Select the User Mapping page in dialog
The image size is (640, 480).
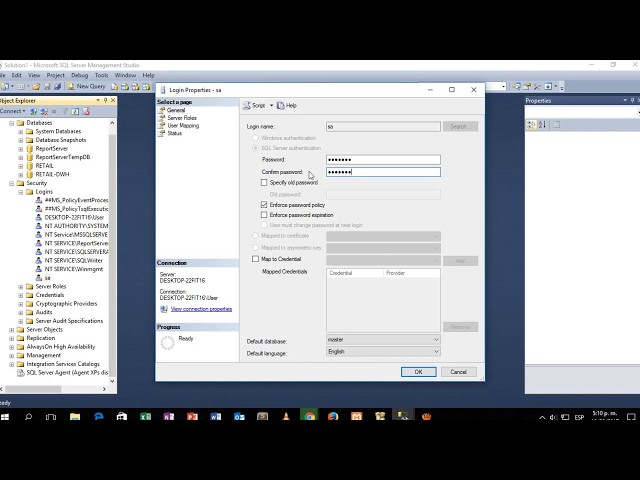coord(183,126)
